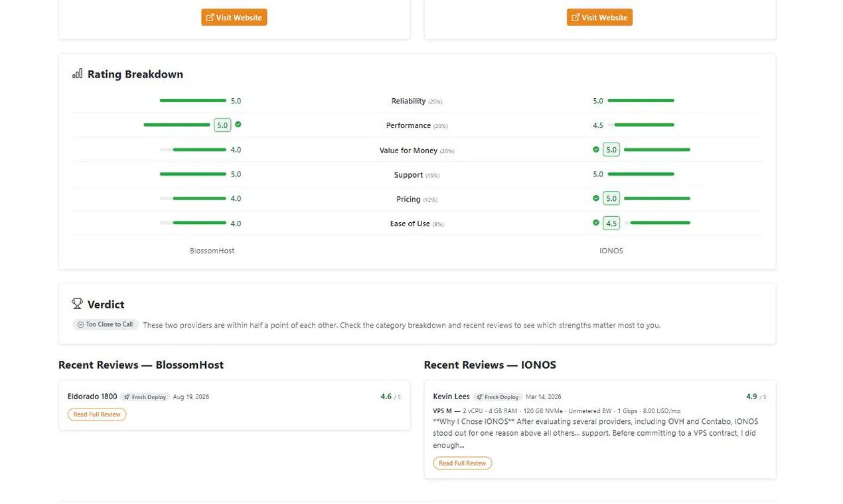
Task: Click the Too Close to Call badge
Action: point(106,325)
